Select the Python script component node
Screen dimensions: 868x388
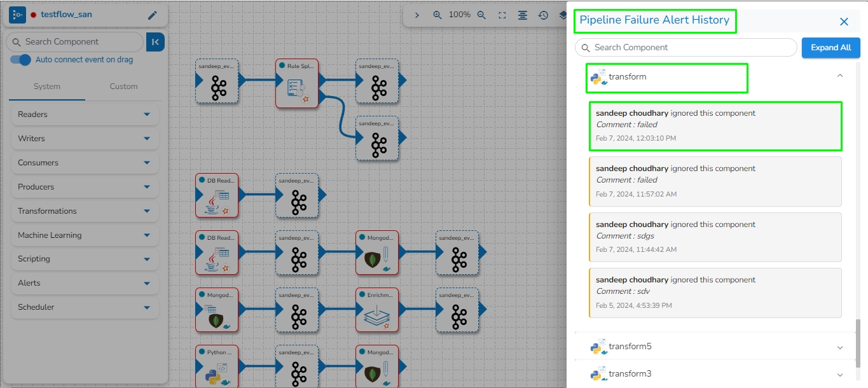(217, 367)
